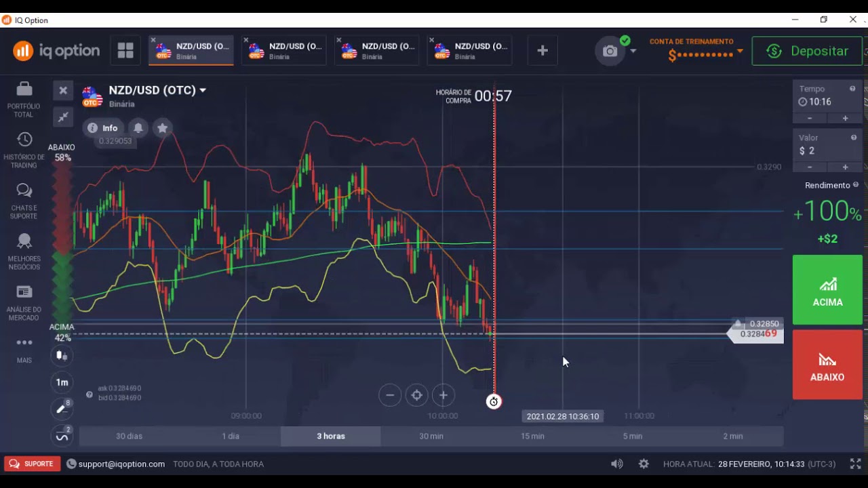Open the asset grid layout icon

pyautogui.click(x=125, y=51)
